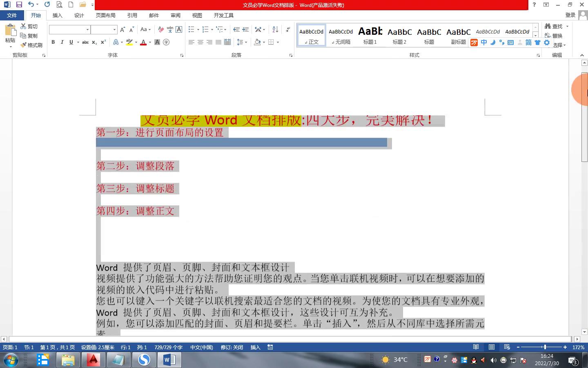This screenshot has width=588, height=368.
Task: Open the font size dropdown
Action: click(114, 29)
